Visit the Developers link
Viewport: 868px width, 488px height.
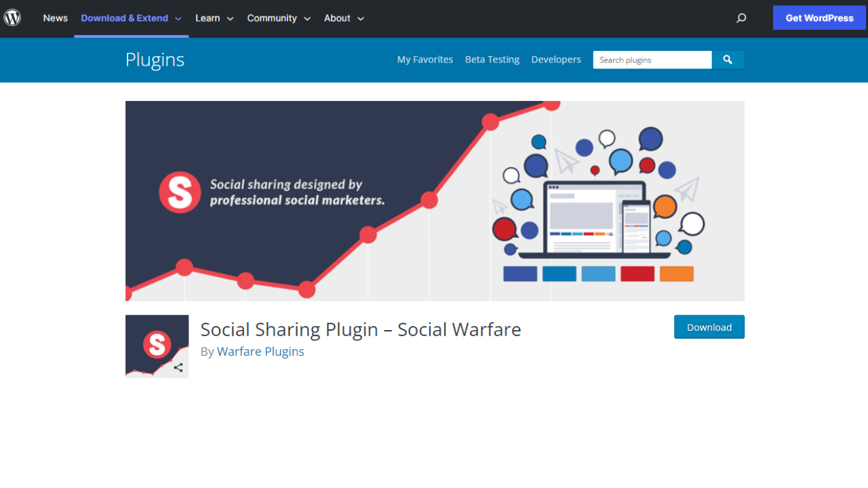[556, 60]
